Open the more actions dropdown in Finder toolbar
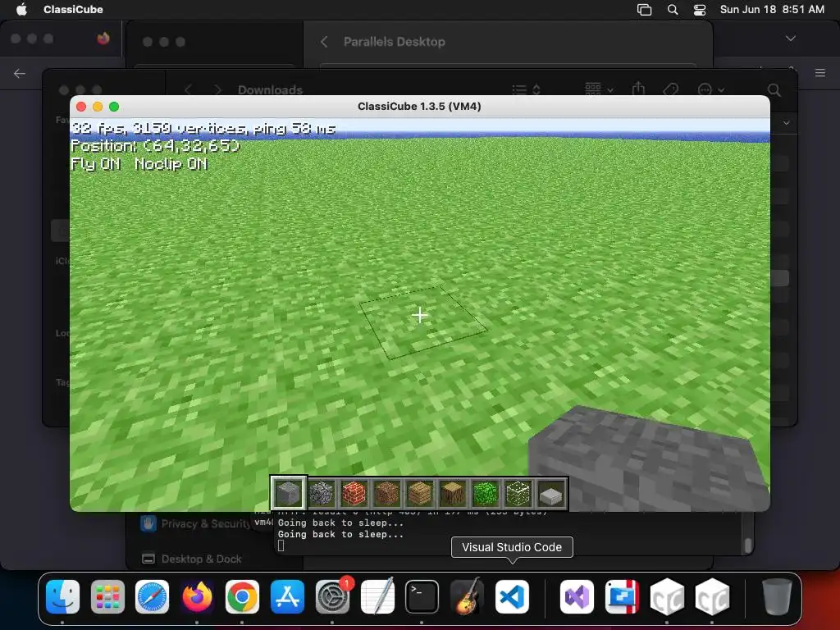Viewport: 840px width, 630px height. (x=711, y=89)
